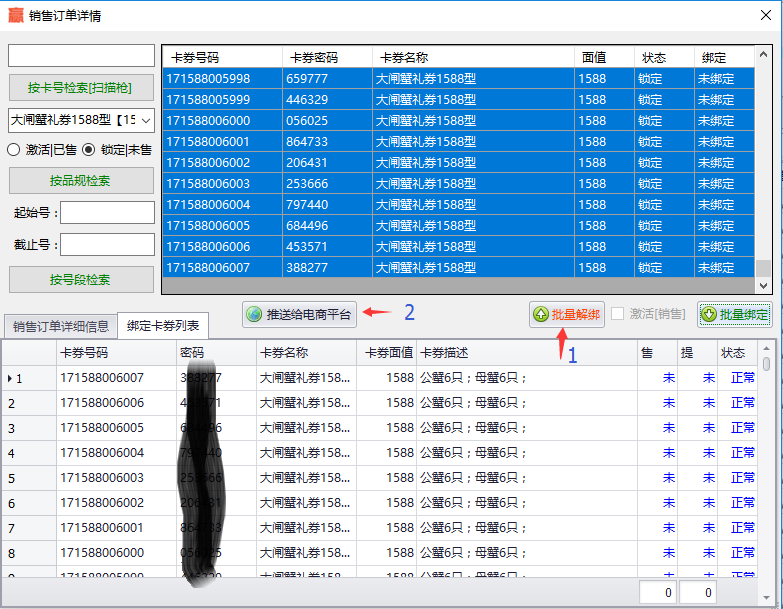Click upper table scrollbar down arrow
Screen dimensions: 783x609
pos(763,286)
